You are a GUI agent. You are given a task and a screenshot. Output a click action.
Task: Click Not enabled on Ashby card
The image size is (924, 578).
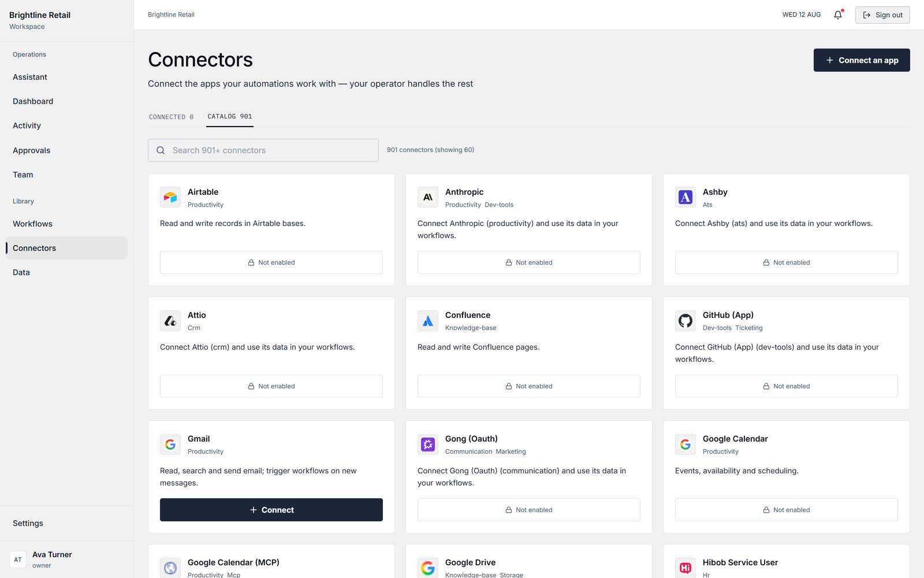tap(787, 262)
